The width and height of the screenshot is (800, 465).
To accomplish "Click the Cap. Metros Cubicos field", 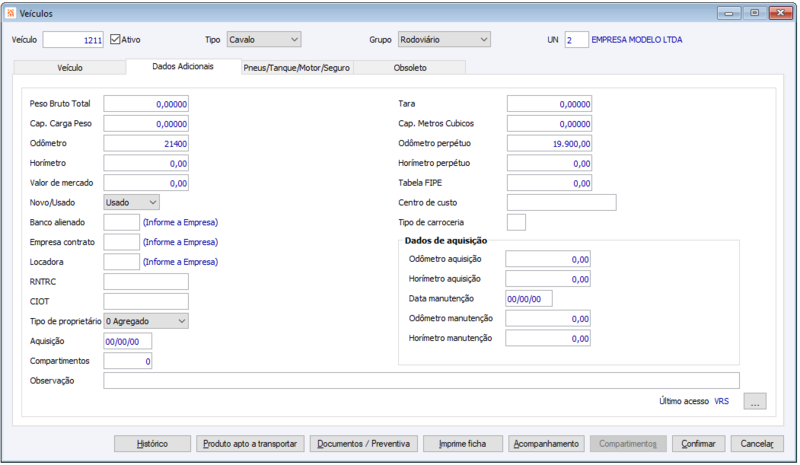I will [x=549, y=124].
